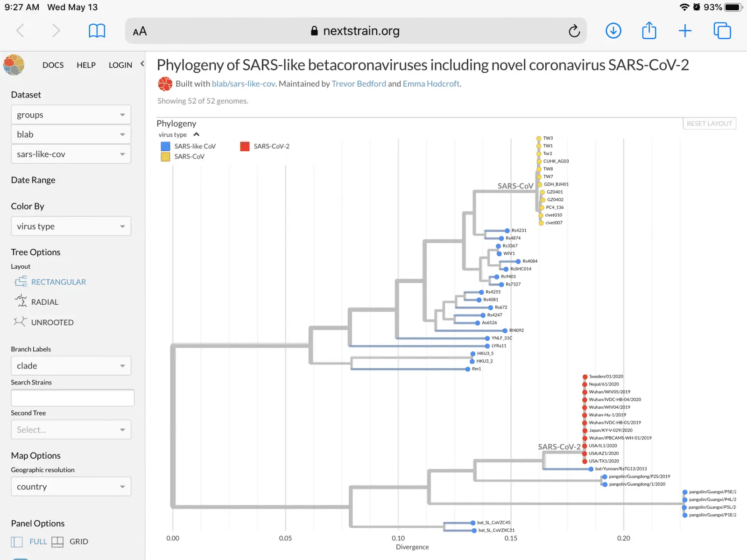Focus the Search Strains input field
747x560 pixels.
coord(72,398)
